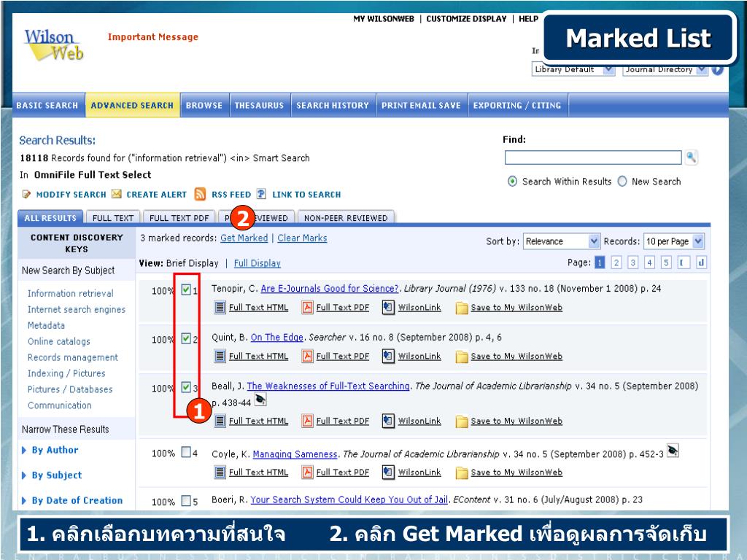Screen dimensions: 747x560
Task: Open Full Text PDF icon for Coyle record
Action: coord(307,472)
